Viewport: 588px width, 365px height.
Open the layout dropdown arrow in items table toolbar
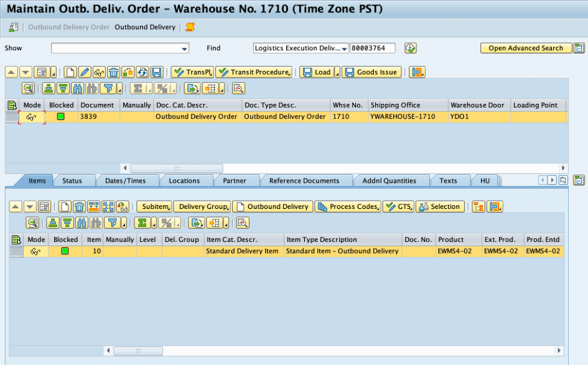pyautogui.click(x=226, y=223)
